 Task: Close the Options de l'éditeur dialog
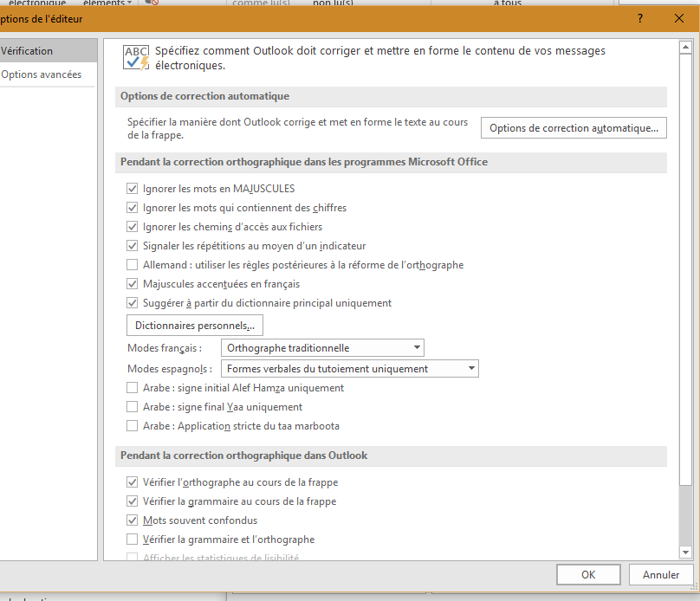pos(679,18)
